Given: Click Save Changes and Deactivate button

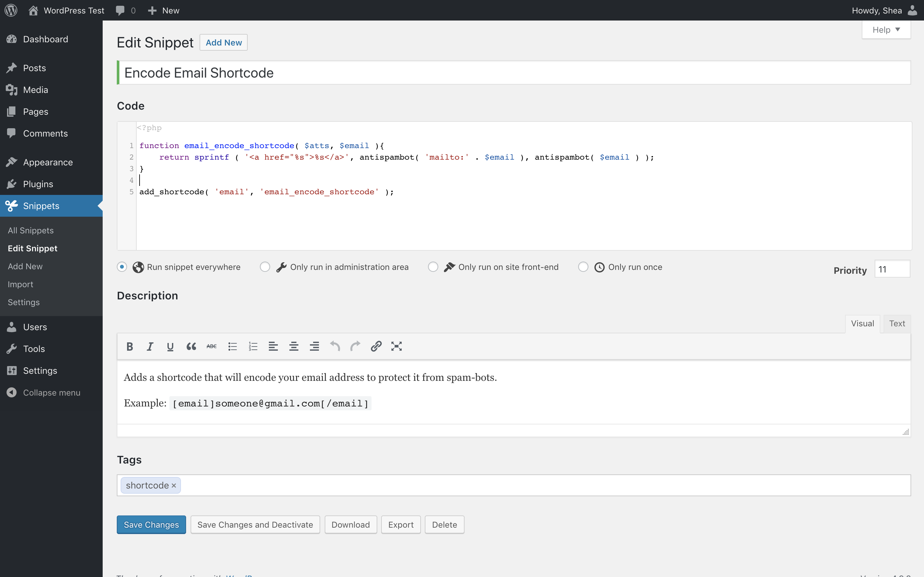Looking at the screenshot, I should pyautogui.click(x=255, y=524).
